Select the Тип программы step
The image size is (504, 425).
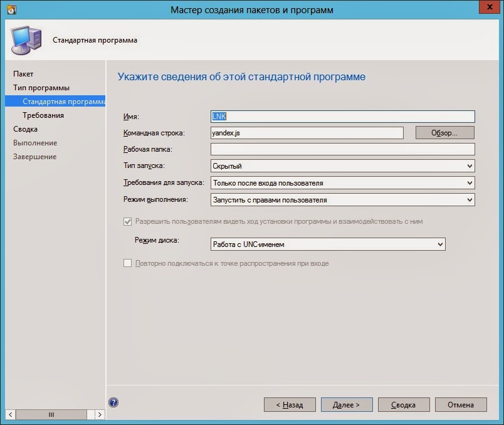41,88
